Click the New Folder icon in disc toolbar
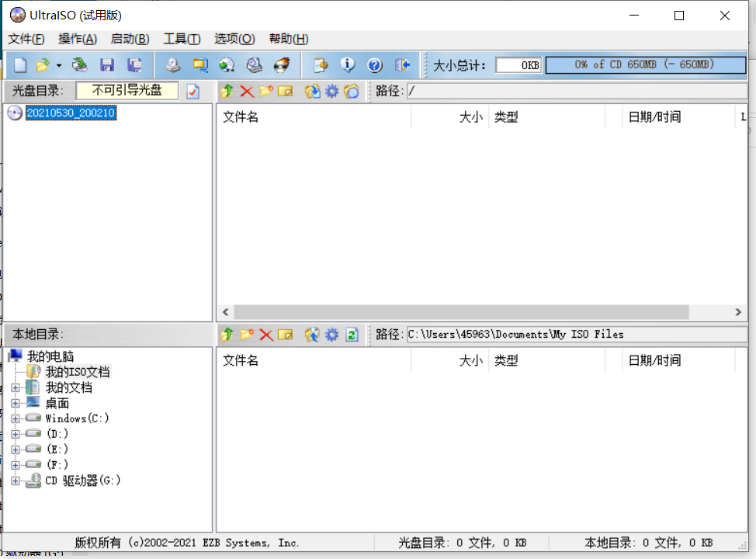This screenshot has height=559, width=756. [265, 91]
